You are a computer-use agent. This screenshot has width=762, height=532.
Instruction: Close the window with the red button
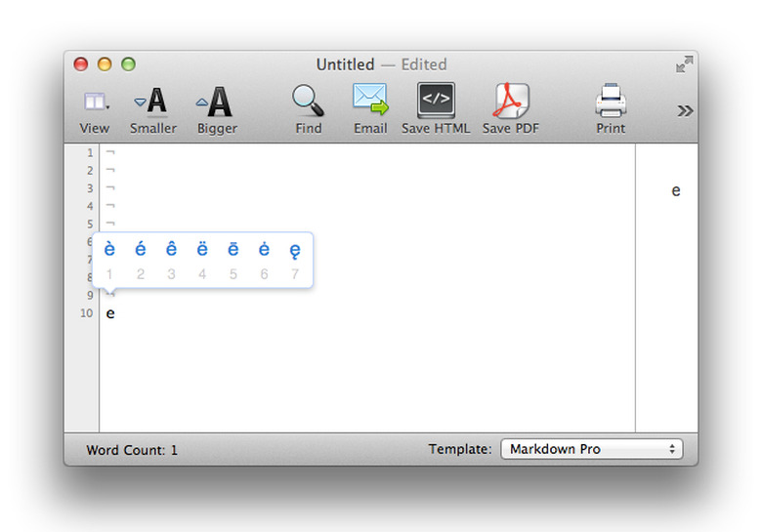coord(81,64)
